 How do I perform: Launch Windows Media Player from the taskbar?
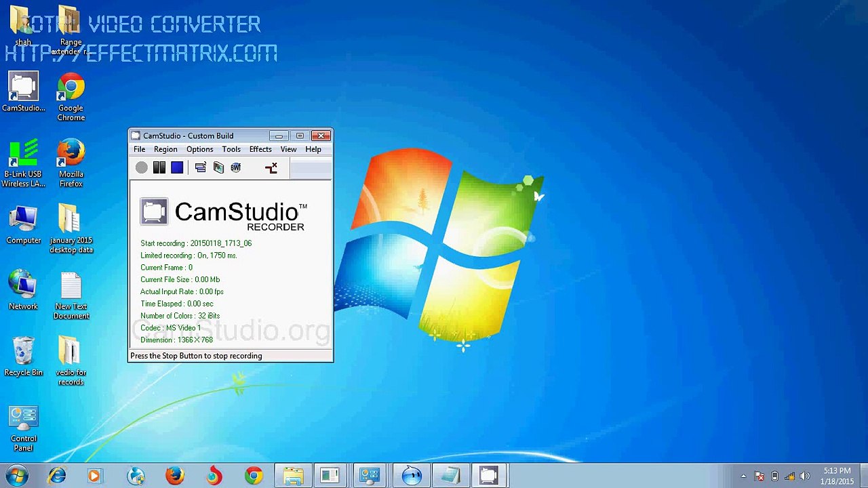click(94, 476)
